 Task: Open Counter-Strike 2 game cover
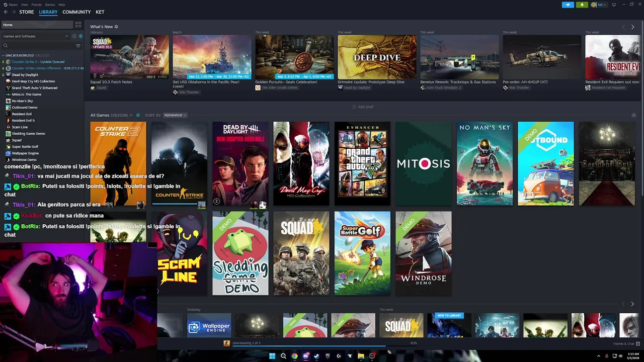tap(118, 163)
